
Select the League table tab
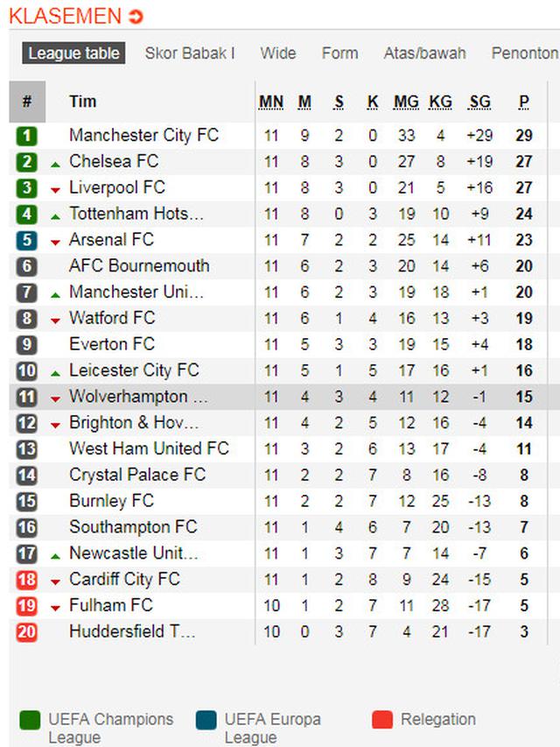73,53
